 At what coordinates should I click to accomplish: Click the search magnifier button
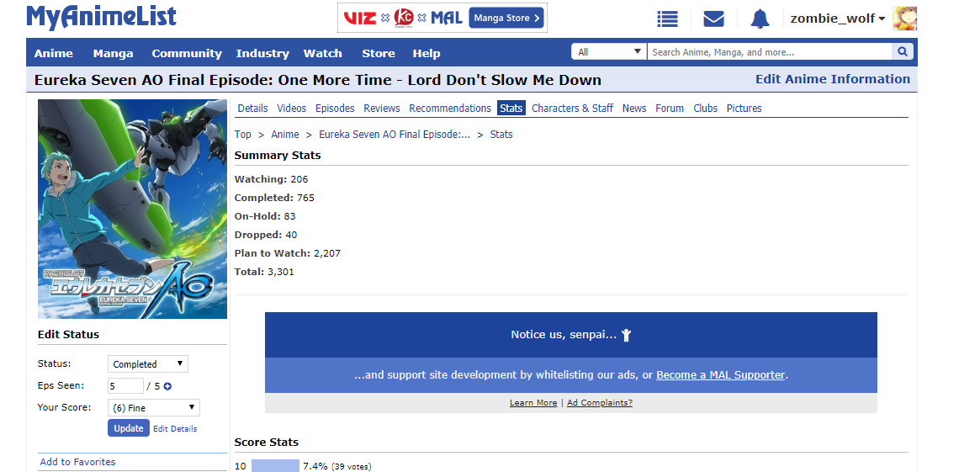[x=903, y=52]
